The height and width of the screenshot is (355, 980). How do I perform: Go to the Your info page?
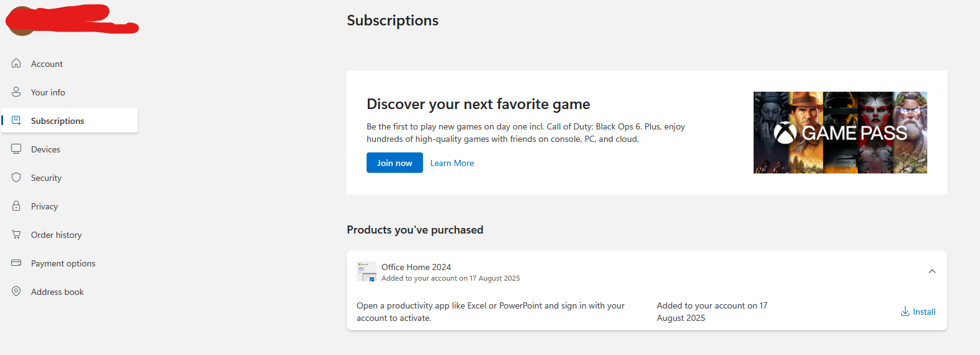pos(48,92)
